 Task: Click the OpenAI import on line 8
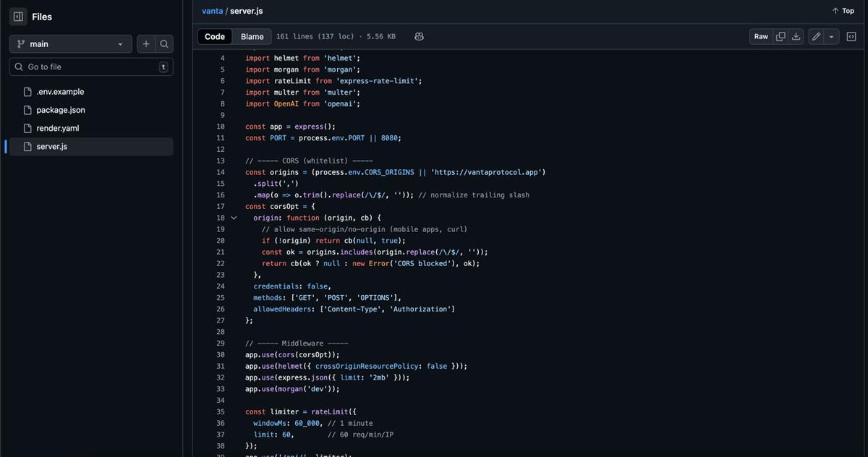(x=286, y=103)
